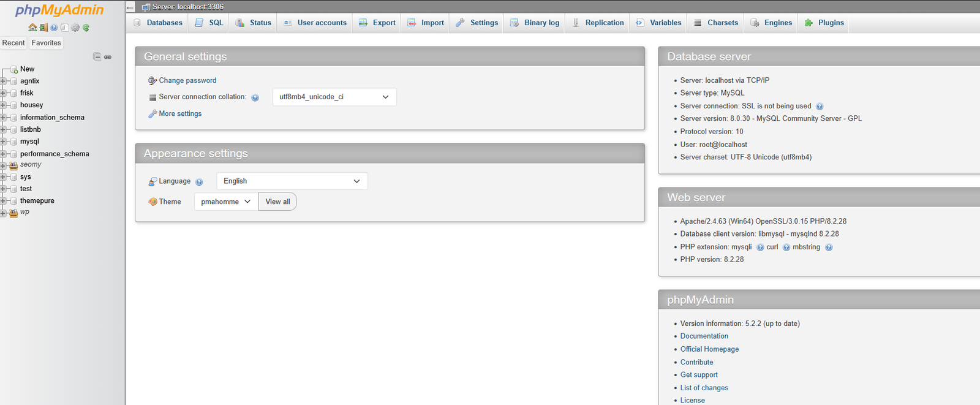Open the Theme dropdown showing pmahomme
This screenshot has height=405, width=980.
click(226, 202)
